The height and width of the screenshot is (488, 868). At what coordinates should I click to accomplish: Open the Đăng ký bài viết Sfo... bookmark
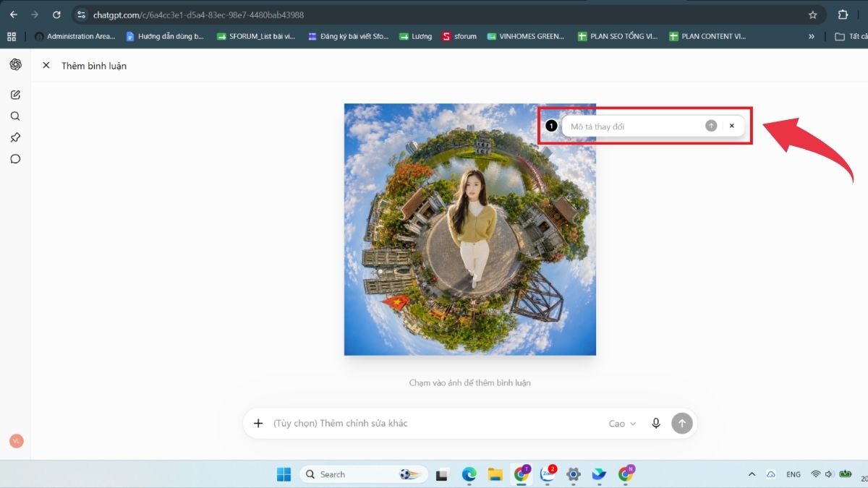coord(349,36)
